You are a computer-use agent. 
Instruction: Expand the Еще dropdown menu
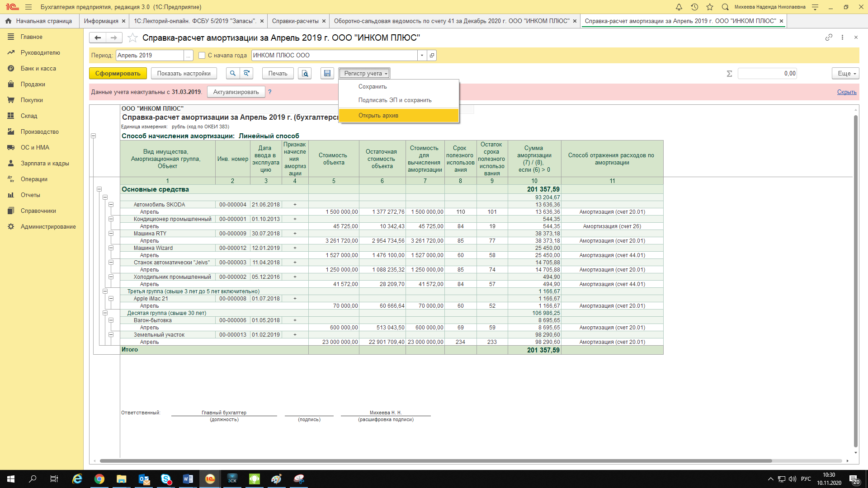pos(845,73)
